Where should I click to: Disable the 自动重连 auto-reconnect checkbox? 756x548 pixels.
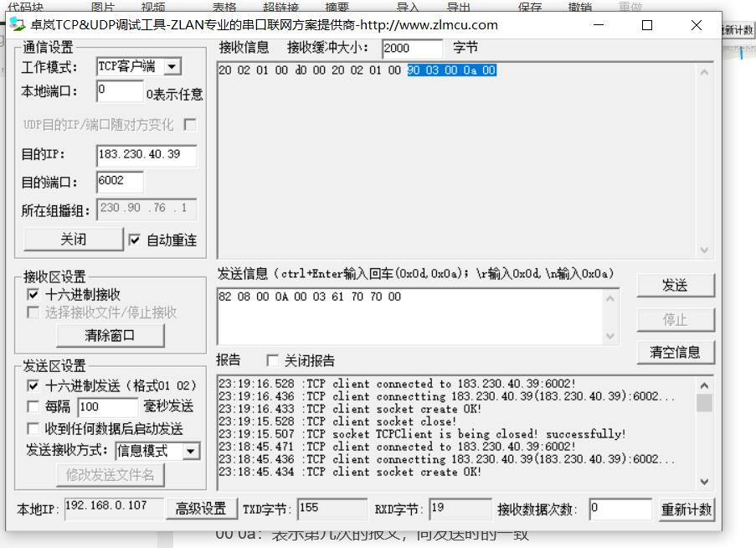pyautogui.click(x=134, y=240)
